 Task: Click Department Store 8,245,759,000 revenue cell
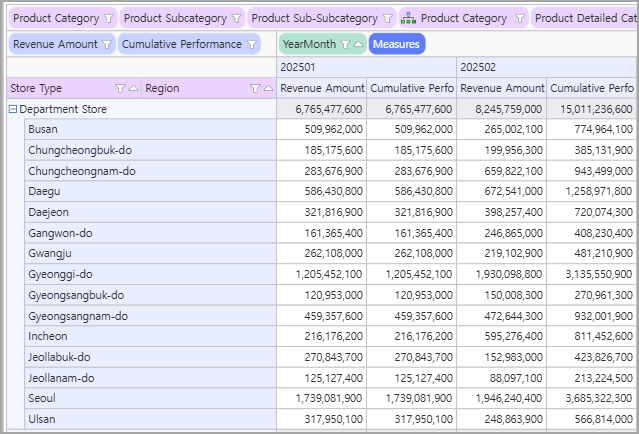click(502, 109)
